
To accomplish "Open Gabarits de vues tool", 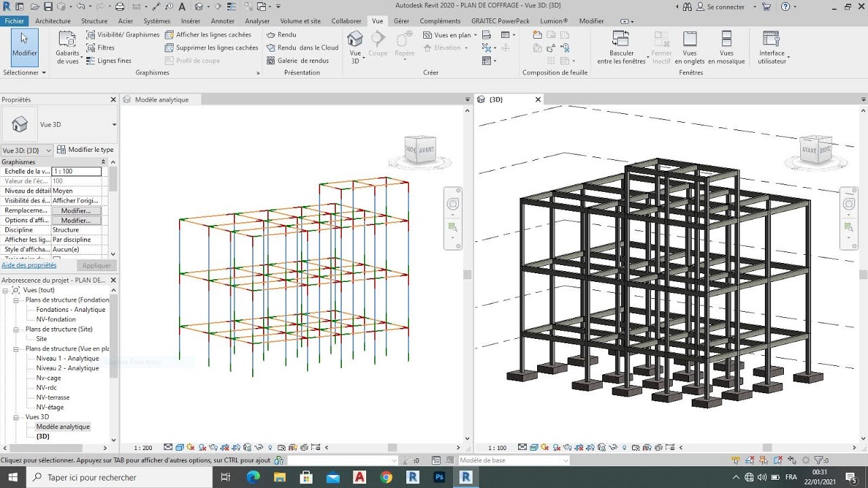I will click(67, 47).
